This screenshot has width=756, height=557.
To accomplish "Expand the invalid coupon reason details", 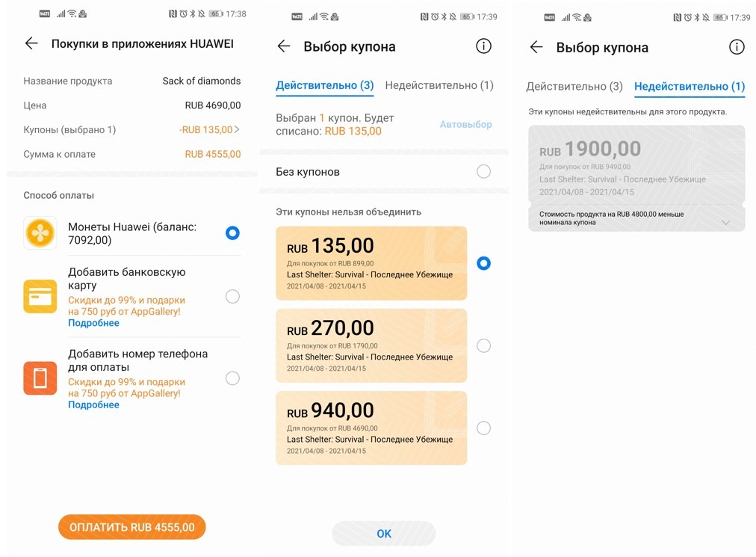I will click(x=725, y=222).
